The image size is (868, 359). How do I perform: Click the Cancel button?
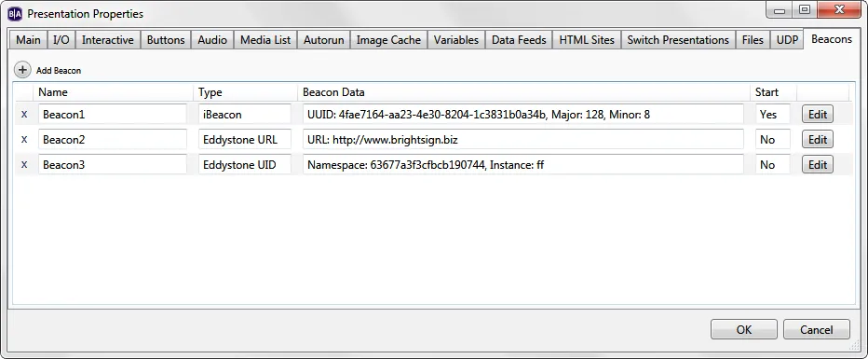pos(817,330)
